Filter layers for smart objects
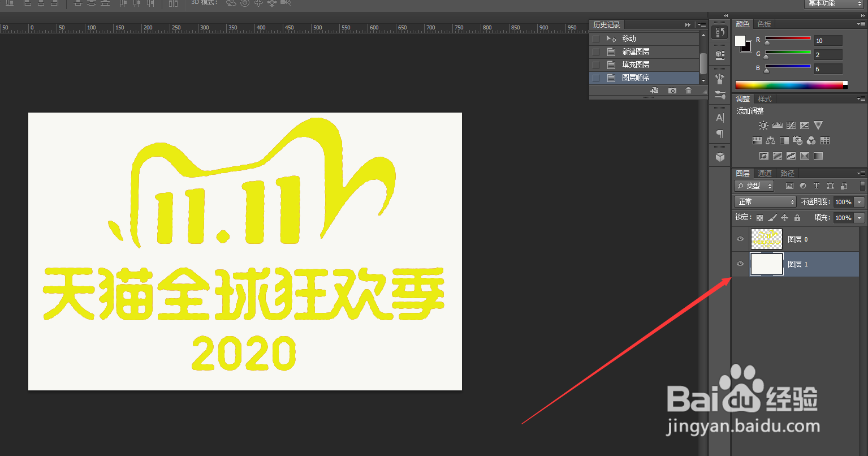This screenshot has height=456, width=868. tap(844, 186)
